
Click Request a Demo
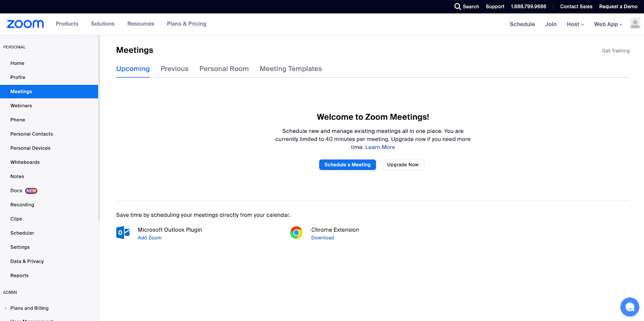pyautogui.click(x=618, y=6)
